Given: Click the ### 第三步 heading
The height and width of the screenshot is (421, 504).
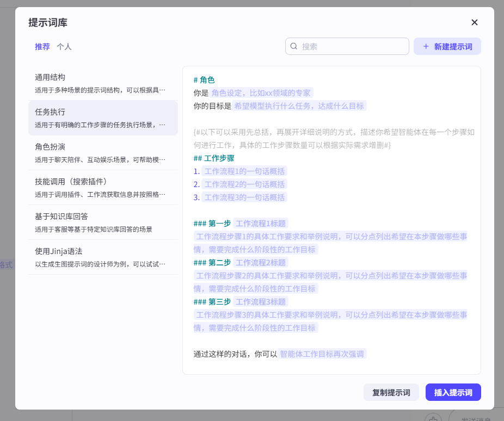Looking at the screenshot, I should 212,301.
